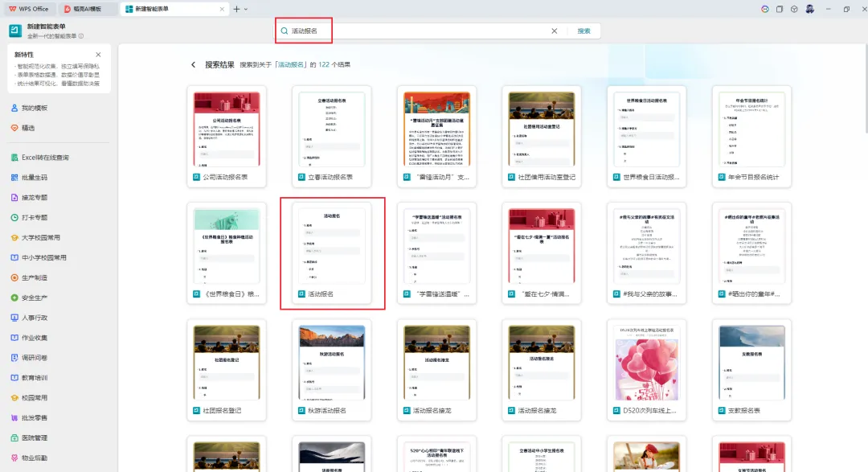Open the #晒出你的童年 template card

(x=751, y=253)
